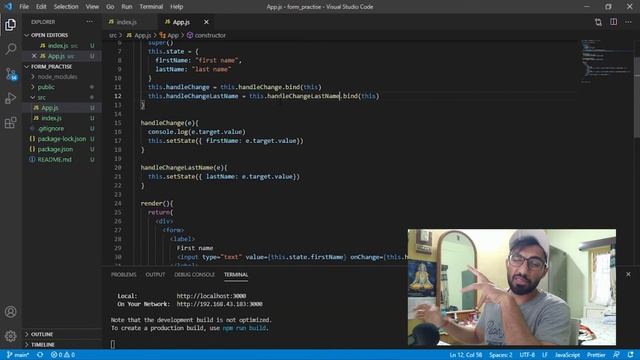Close the terminal panel

tap(628, 274)
